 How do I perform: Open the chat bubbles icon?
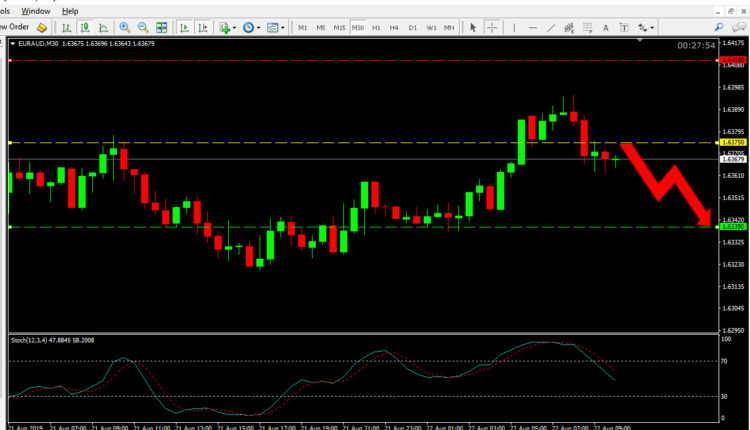(739, 27)
